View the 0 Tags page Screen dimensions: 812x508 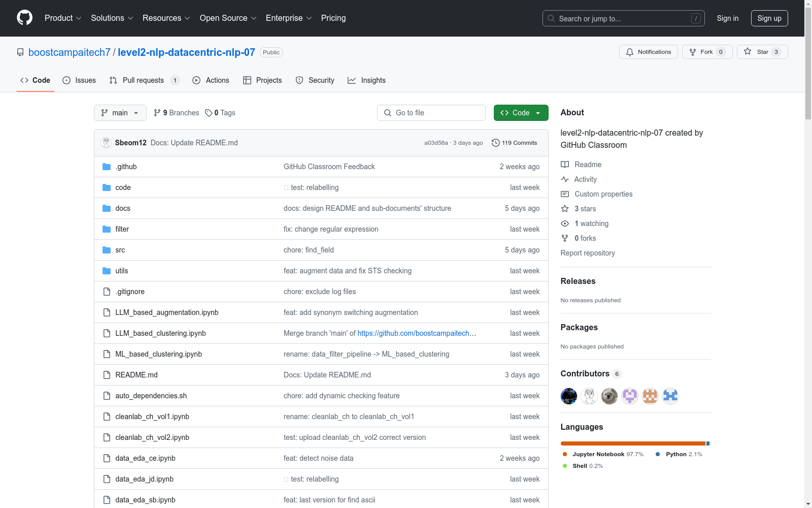(220, 113)
